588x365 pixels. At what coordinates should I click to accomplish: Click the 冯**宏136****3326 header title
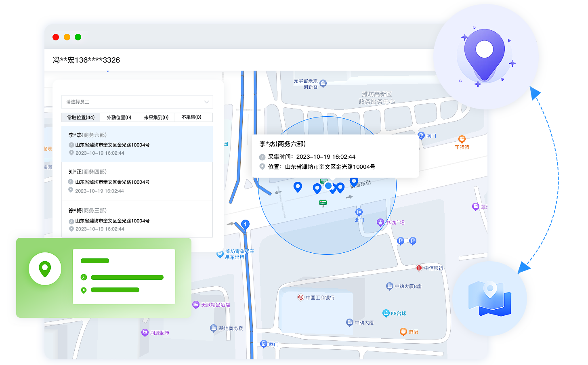pos(86,60)
